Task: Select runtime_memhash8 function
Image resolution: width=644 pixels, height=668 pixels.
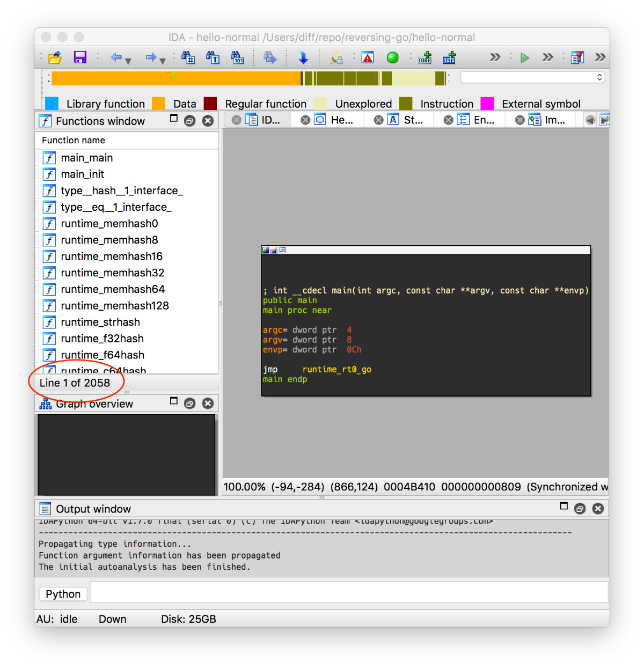Action: point(109,240)
